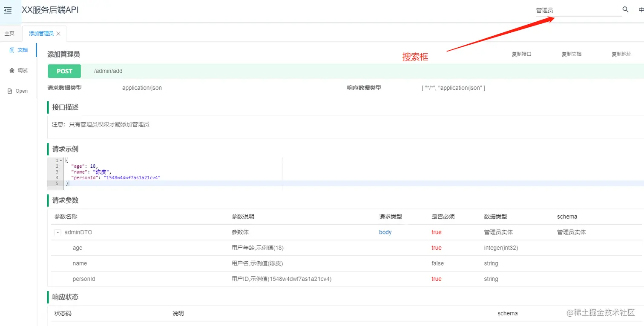Click the 参数名称 column header

(66, 217)
